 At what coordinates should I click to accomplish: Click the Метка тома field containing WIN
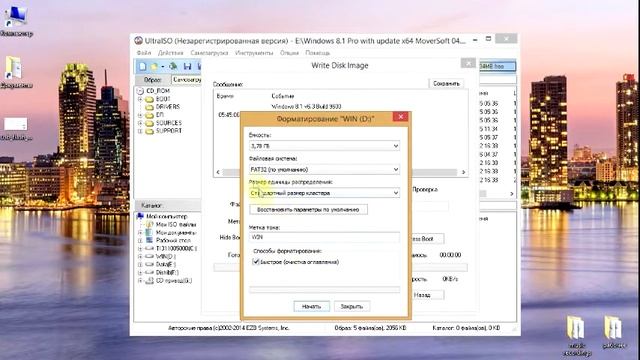click(324, 237)
